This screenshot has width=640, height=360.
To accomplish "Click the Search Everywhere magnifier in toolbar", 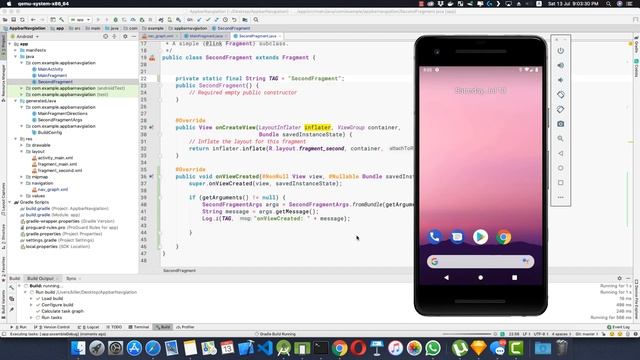I will coord(256,20).
